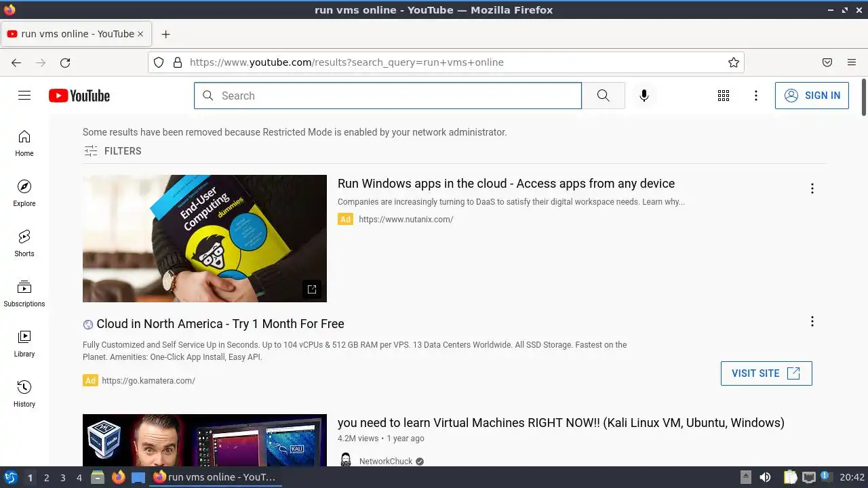The image size is (868, 488).
Task: Open FILTERS for search results
Action: point(113,151)
